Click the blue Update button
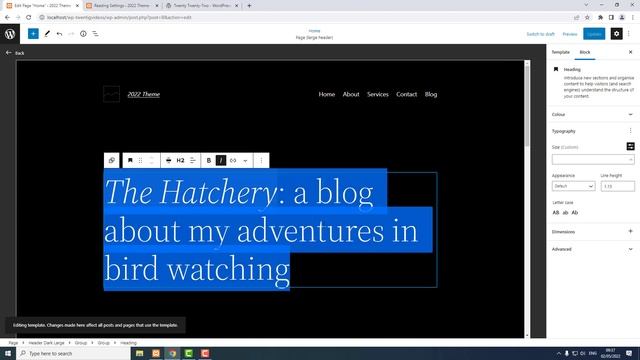The image size is (640, 360). (594, 34)
